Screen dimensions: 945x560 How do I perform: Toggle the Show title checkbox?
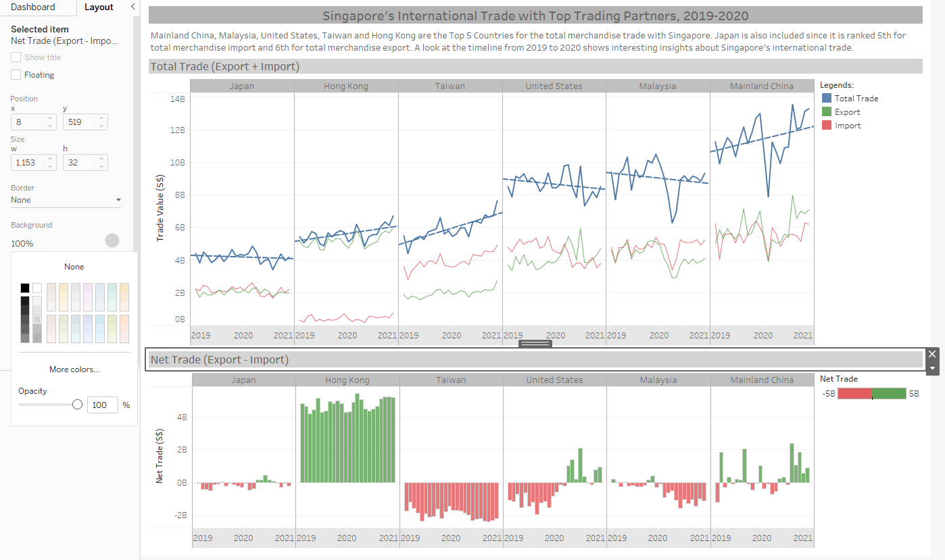click(16, 57)
